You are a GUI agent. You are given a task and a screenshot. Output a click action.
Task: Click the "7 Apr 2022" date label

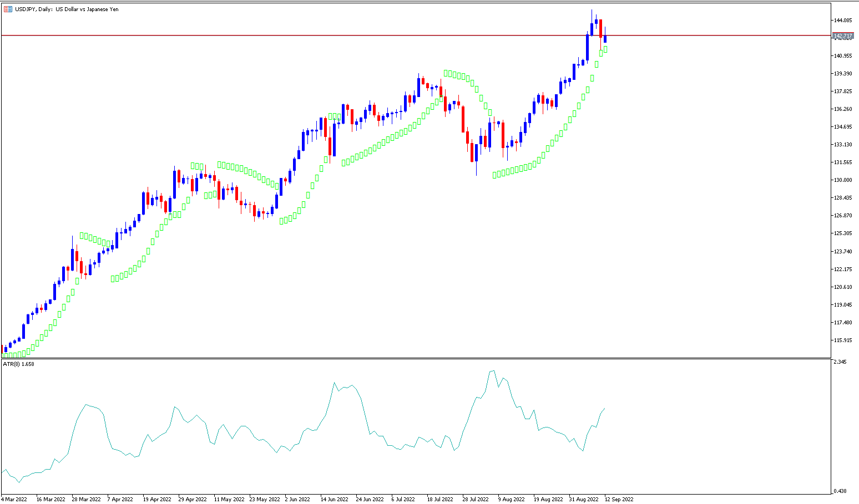click(x=120, y=500)
